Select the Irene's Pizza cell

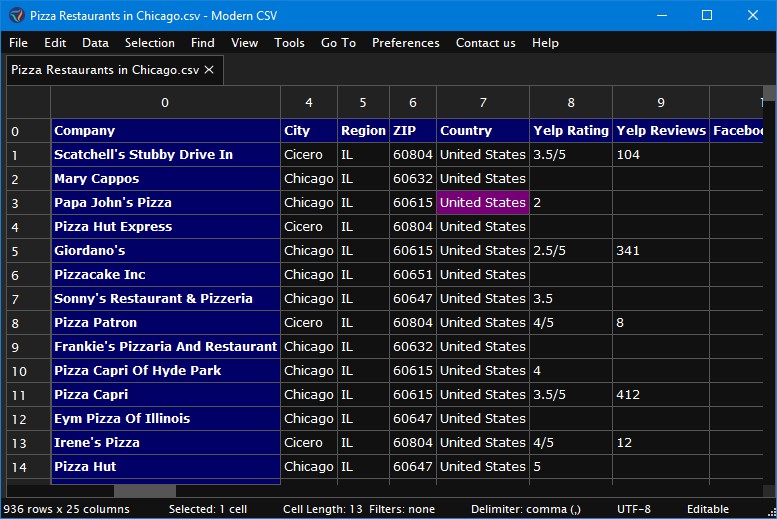[166, 443]
